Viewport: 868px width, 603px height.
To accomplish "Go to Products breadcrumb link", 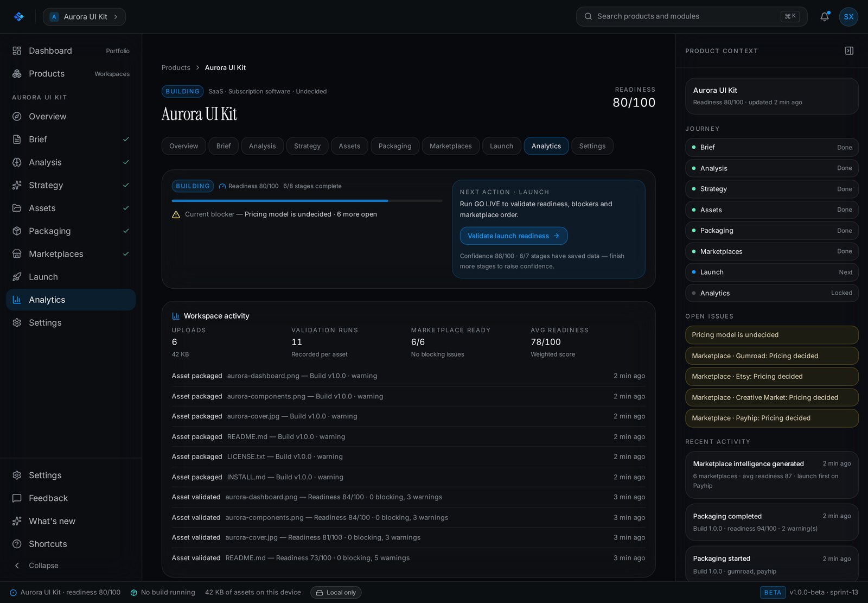I will (176, 67).
